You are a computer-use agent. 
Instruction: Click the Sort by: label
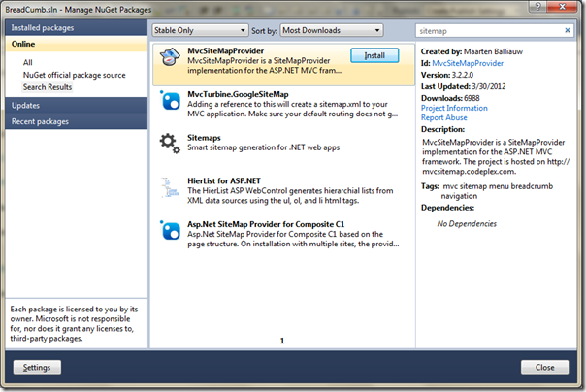264,31
